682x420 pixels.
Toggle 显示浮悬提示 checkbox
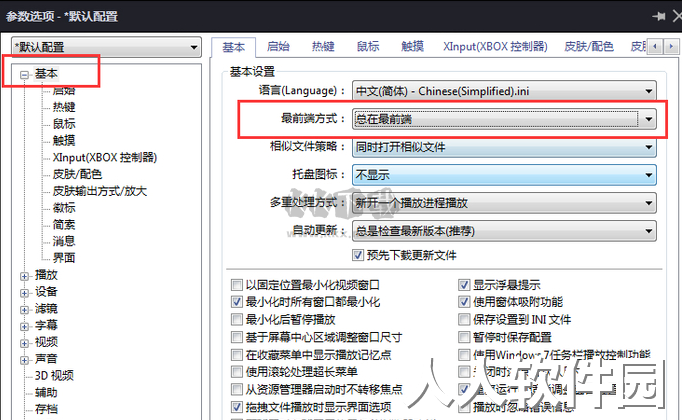[464, 285]
